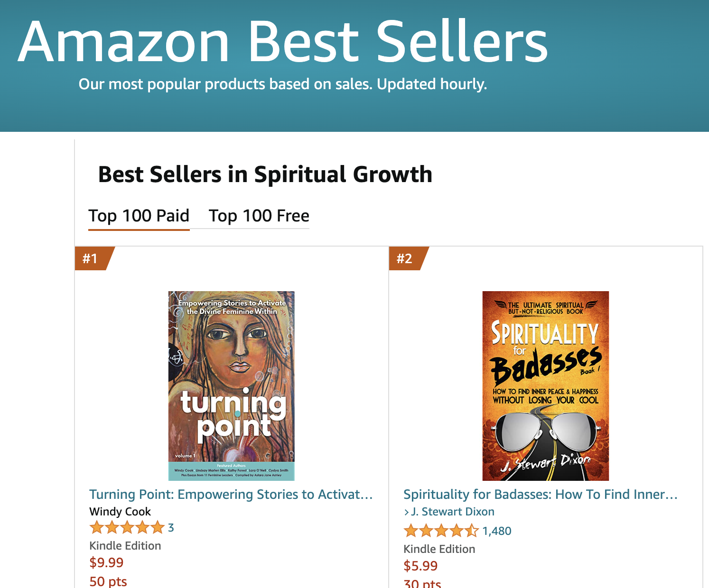Click the star rating for Spirituality for Badasses
Image resolution: width=709 pixels, height=588 pixels.
coord(441,531)
